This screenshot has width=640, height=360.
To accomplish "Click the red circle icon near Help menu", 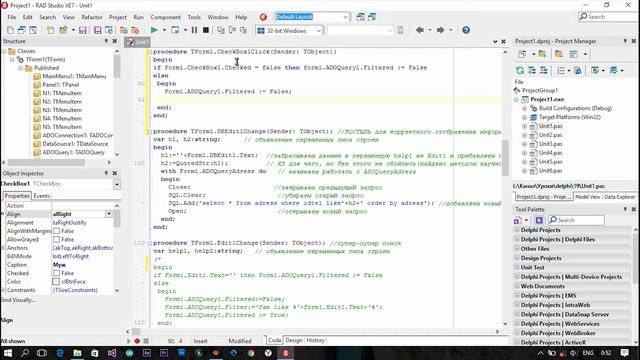I will (263, 17).
